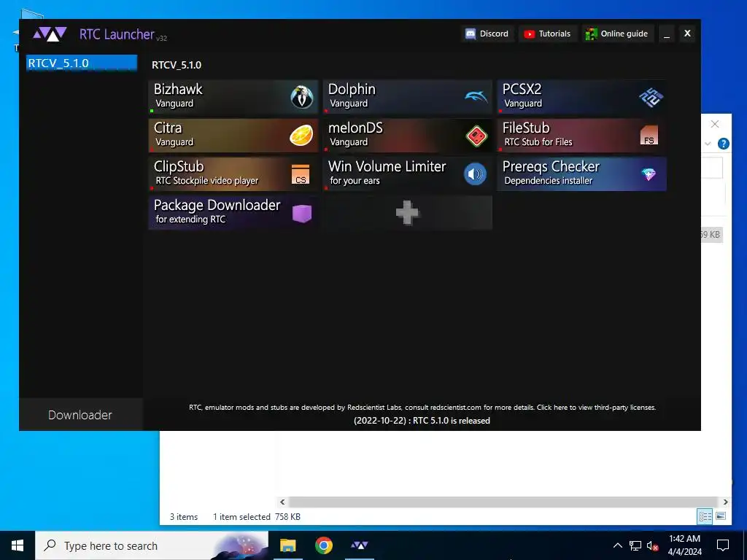The image size is (747, 560).
Task: Click the taskbar search box
Action: (152, 545)
